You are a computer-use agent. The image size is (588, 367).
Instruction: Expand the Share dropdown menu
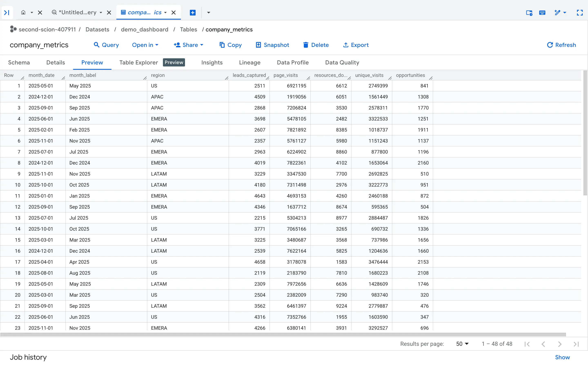(188, 45)
